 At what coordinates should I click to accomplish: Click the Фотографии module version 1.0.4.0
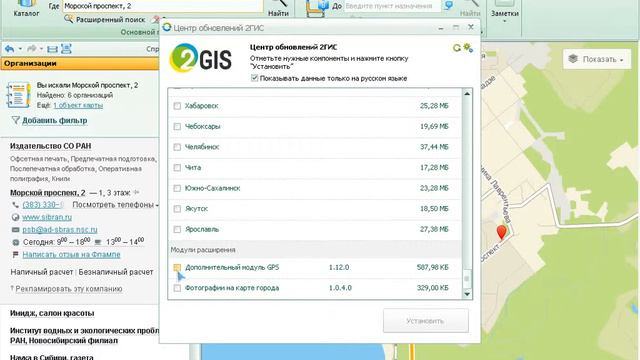tap(340, 288)
